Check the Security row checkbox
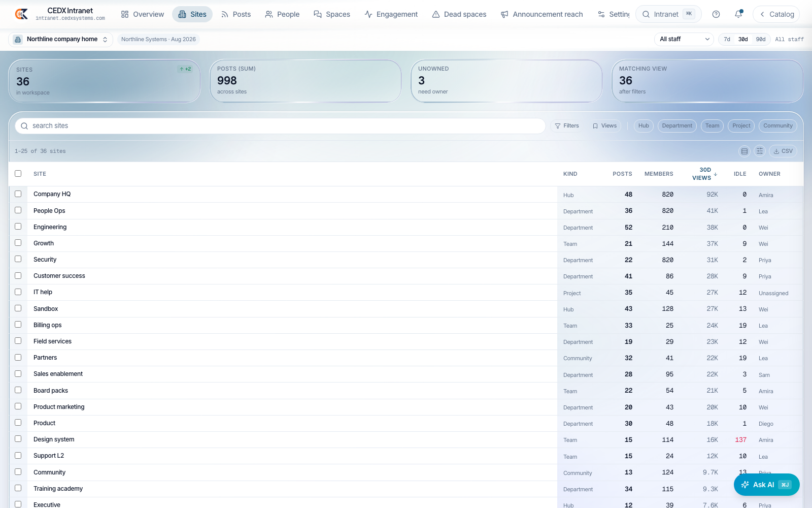Image resolution: width=812 pixels, height=508 pixels. (x=18, y=259)
